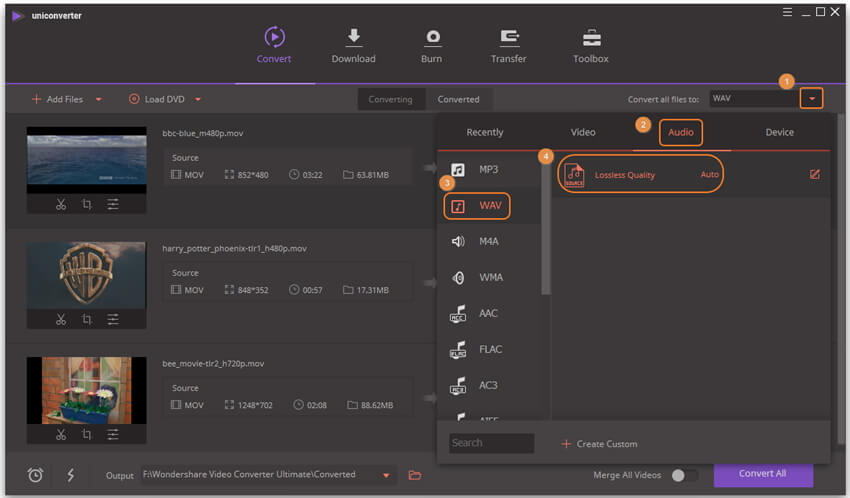Crop the harry_potter_phoenix video
Viewport: 850px width, 498px height.
click(87, 319)
